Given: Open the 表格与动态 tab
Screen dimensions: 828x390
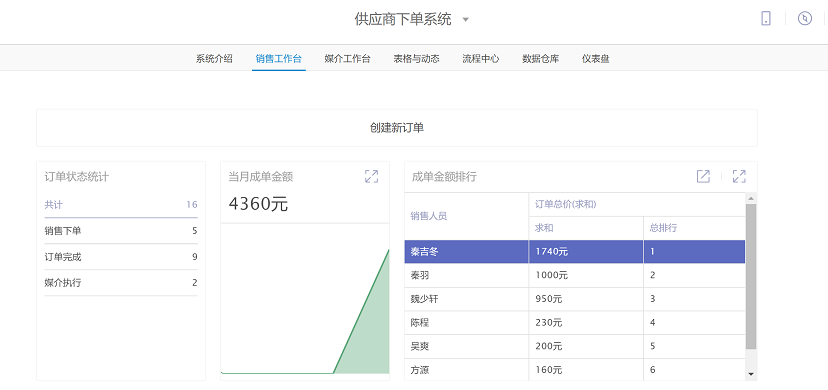Looking at the screenshot, I should 416,59.
